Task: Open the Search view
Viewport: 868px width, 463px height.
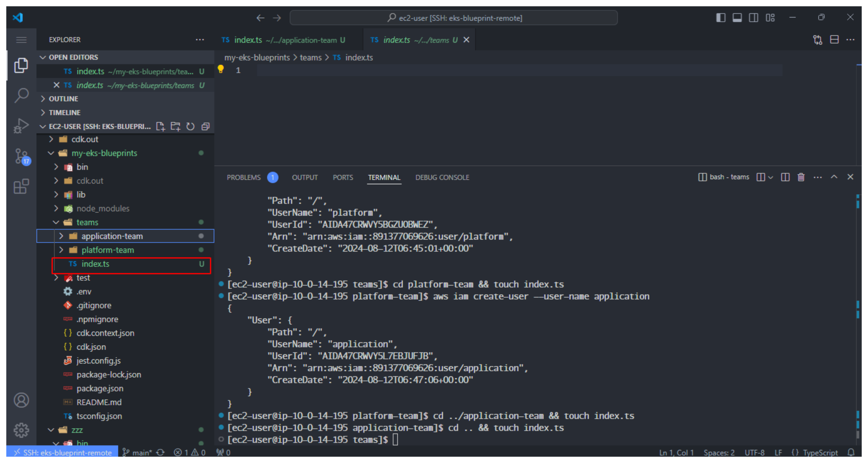Action: click(x=21, y=95)
